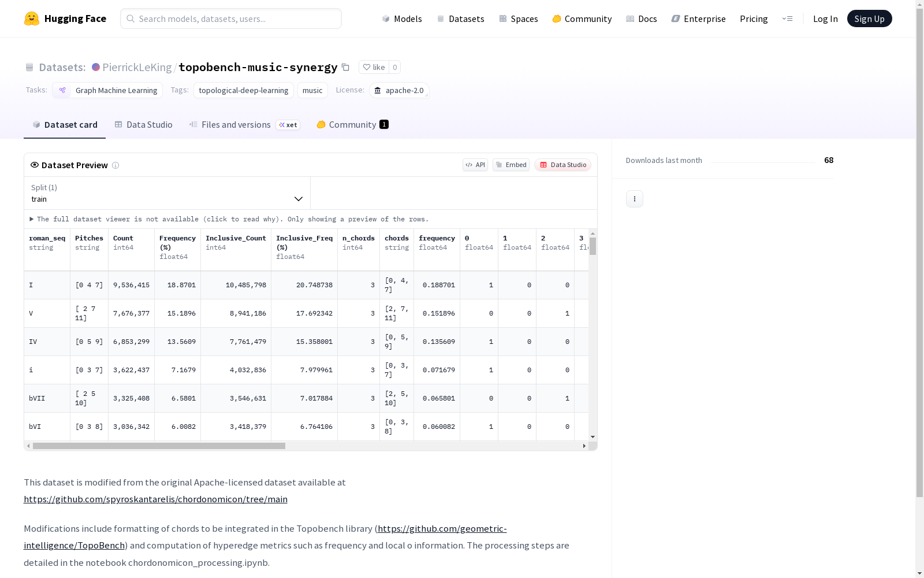Click the cell with count 9,536,415
Viewport: 924px width, 578px height.
(132, 285)
